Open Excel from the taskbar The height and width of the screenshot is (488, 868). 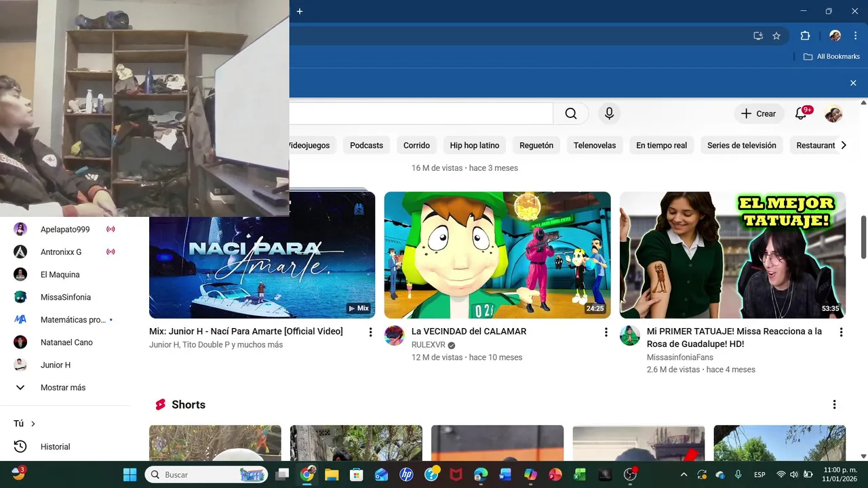point(580,474)
